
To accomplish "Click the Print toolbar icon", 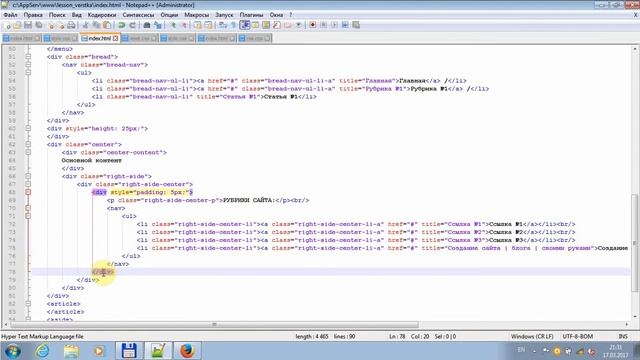I will point(71,25).
